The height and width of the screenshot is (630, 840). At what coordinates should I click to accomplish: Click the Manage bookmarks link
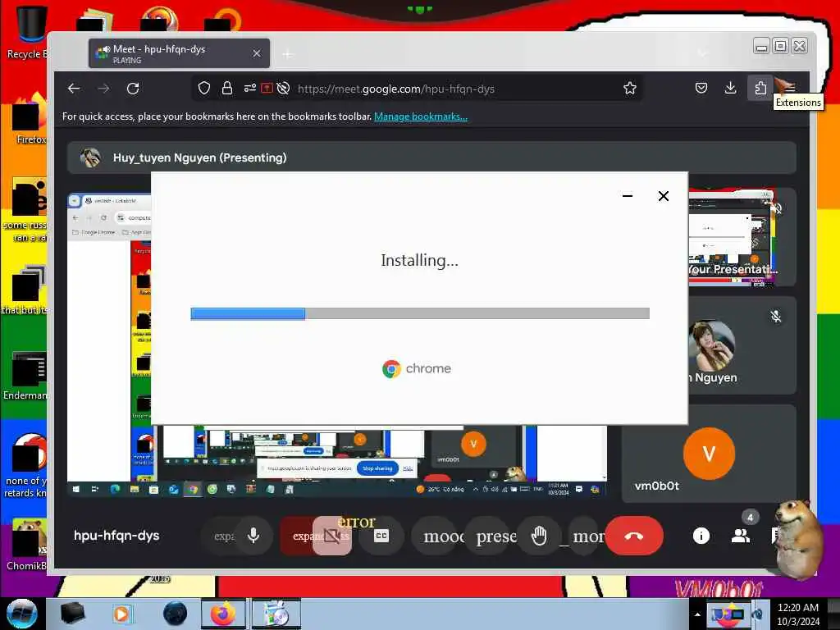point(421,116)
